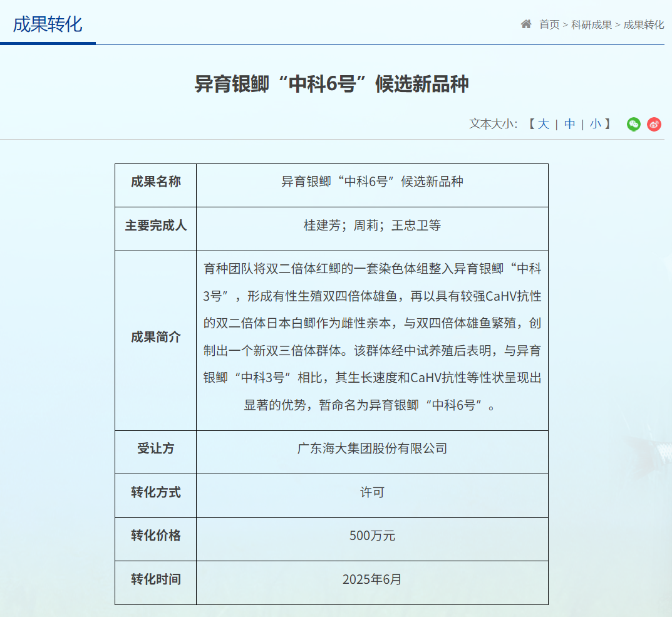Click the 成果简介 table header cell
672x617 pixels.
pos(155,341)
